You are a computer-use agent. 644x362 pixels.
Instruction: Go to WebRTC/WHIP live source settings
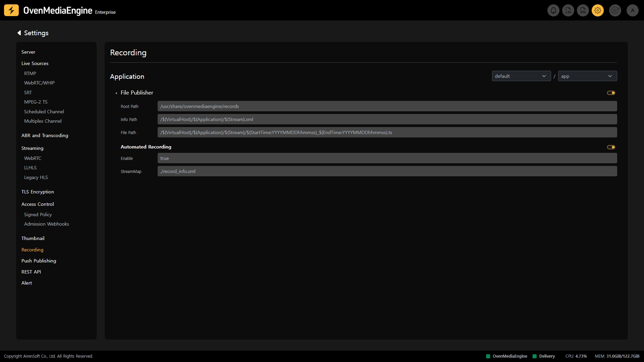pos(39,83)
